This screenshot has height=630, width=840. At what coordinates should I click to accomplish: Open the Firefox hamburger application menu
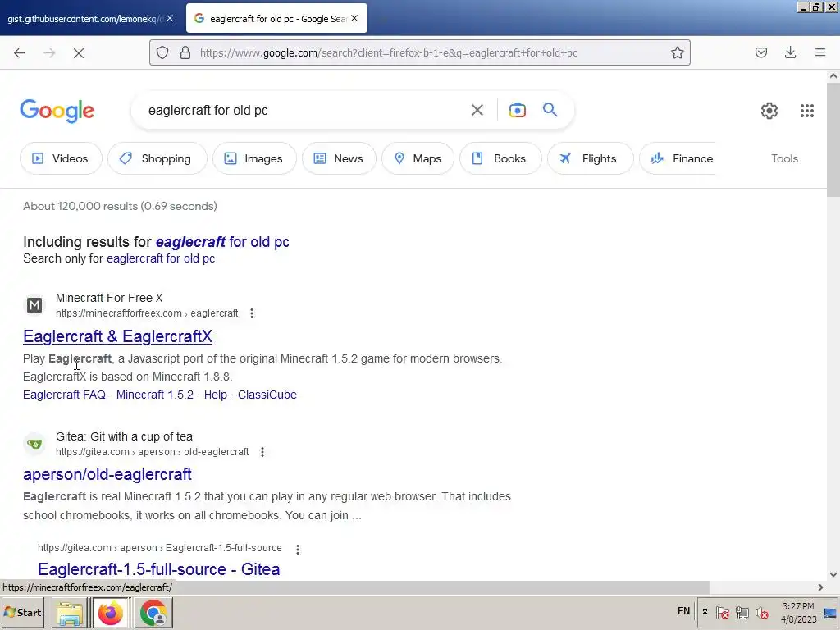click(820, 52)
